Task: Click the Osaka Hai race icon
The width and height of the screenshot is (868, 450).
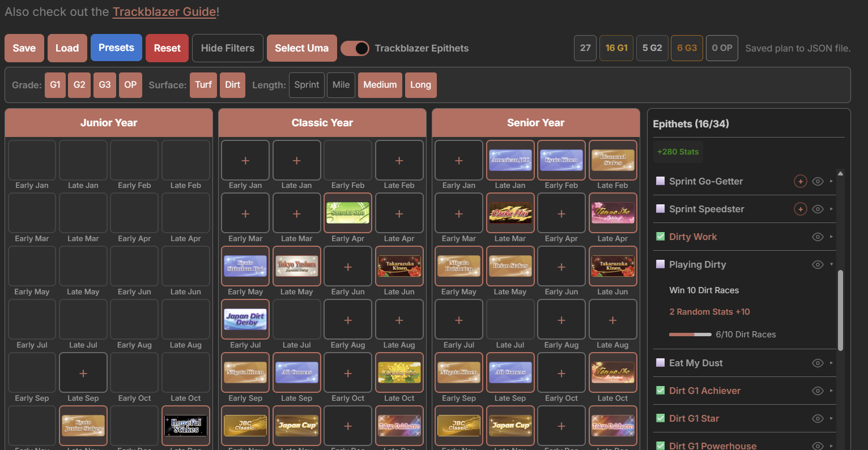Action: pyautogui.click(x=510, y=213)
